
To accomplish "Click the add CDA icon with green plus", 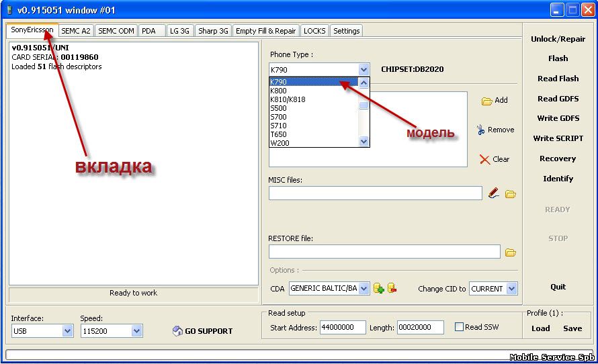I will pos(379,288).
